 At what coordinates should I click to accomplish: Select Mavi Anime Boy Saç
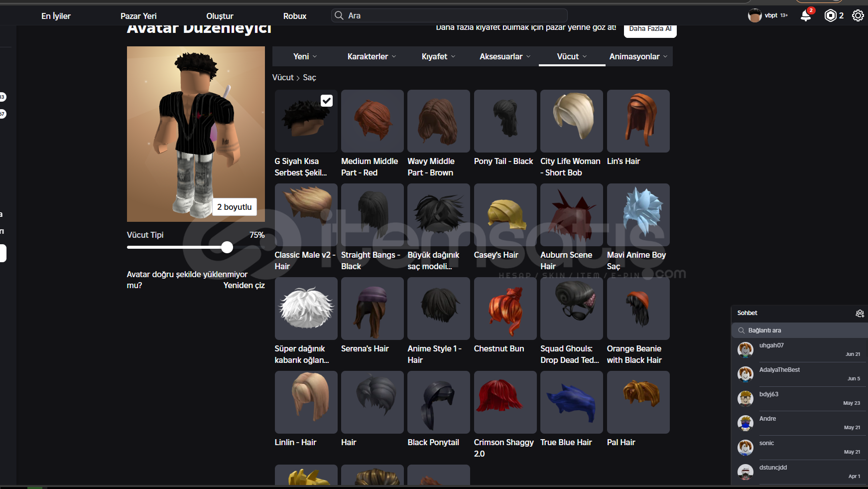tap(638, 215)
